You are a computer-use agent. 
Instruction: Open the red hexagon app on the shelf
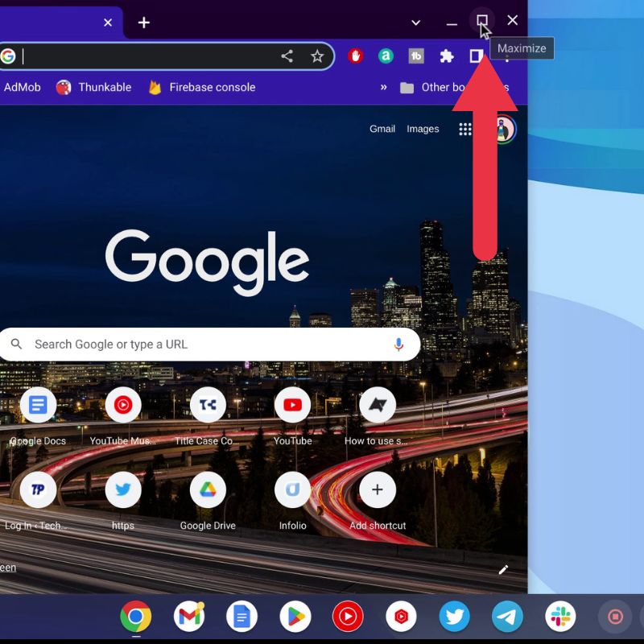coord(401,617)
